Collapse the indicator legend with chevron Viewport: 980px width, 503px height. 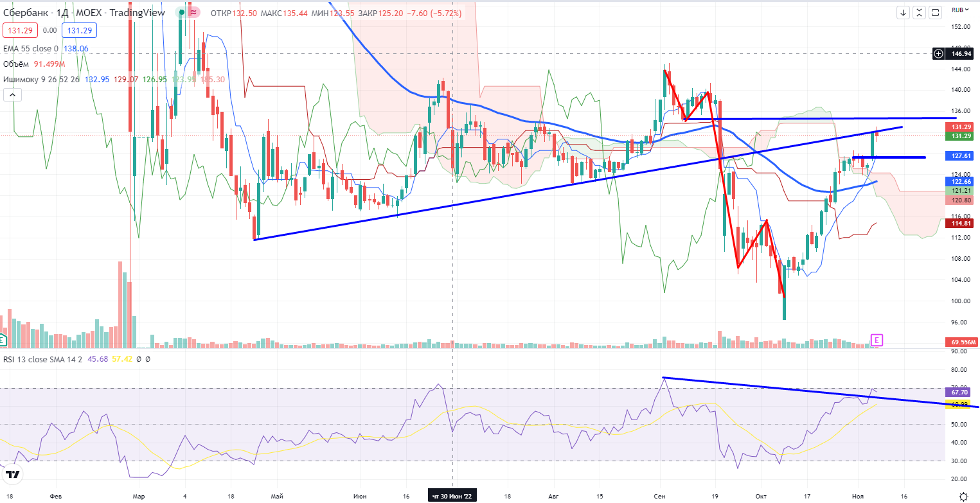click(x=12, y=94)
